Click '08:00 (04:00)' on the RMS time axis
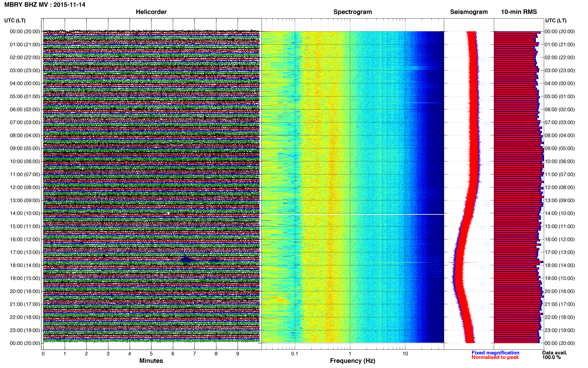Image resolution: width=588 pixels, height=368 pixels. click(x=560, y=136)
